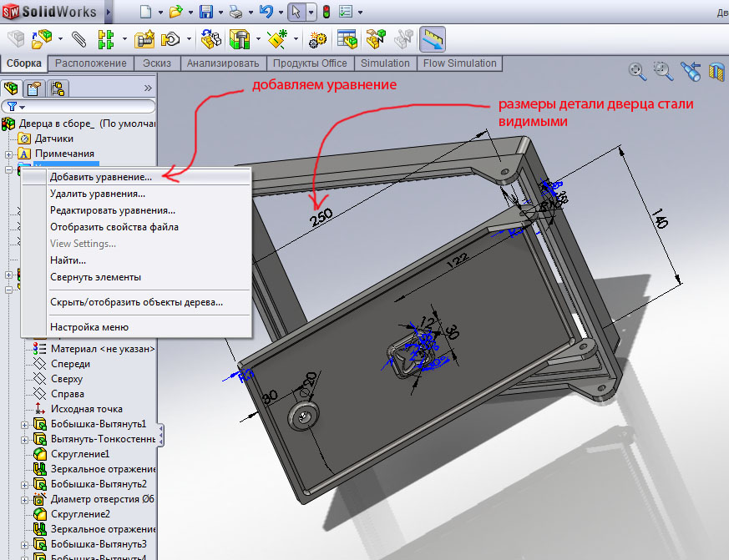The width and height of the screenshot is (729, 560).
Task: Click the Undo arrow icon
Action: pos(266,12)
